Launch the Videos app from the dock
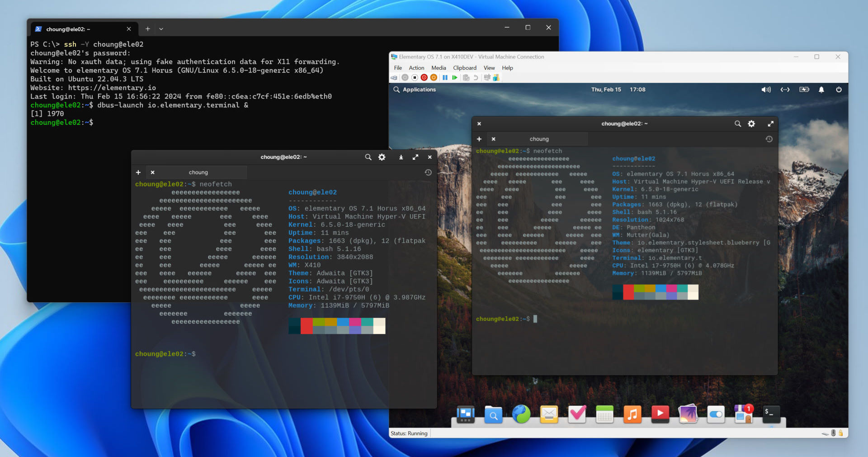The height and width of the screenshot is (457, 868). pyautogui.click(x=660, y=414)
